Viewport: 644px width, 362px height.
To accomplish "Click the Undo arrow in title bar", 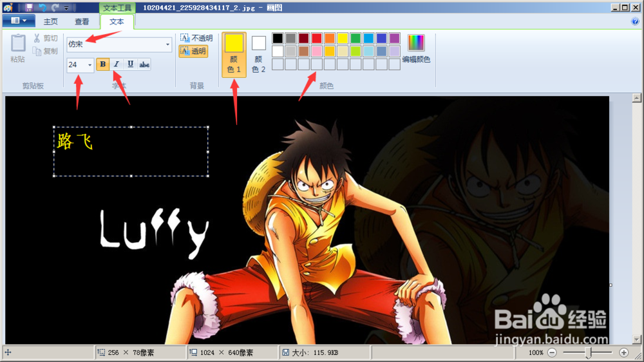I will click(x=43, y=7).
